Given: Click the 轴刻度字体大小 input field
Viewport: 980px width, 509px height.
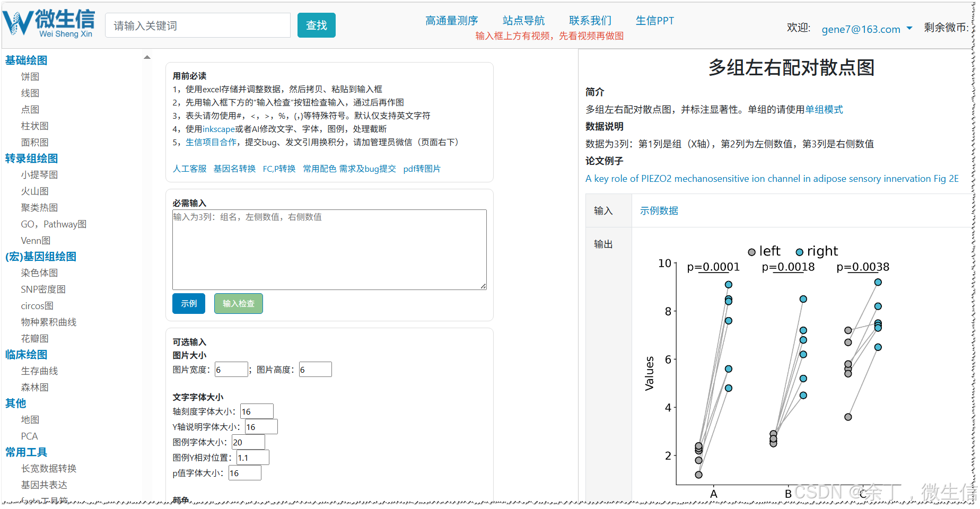Looking at the screenshot, I should [257, 411].
